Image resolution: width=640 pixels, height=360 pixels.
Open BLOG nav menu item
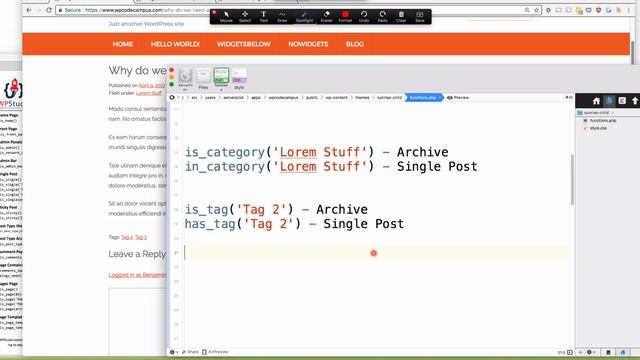tap(355, 44)
